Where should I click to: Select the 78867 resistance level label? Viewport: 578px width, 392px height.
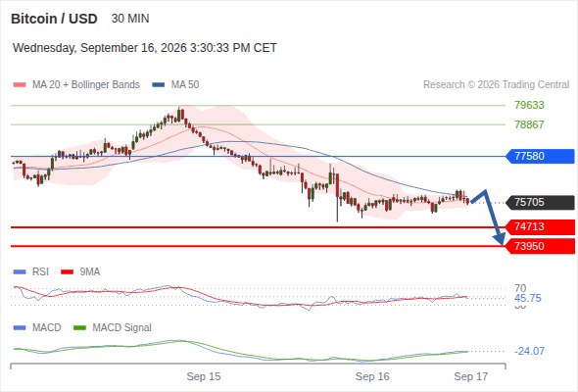pos(529,124)
